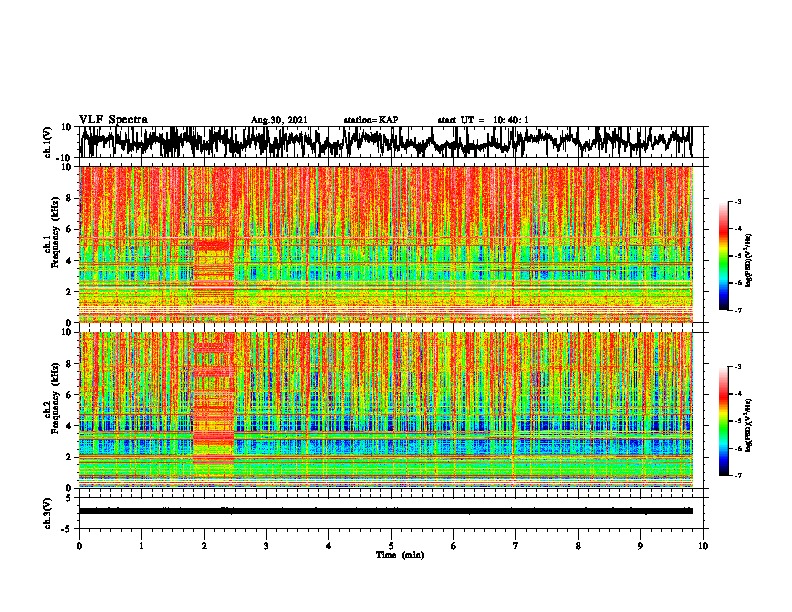Image resolution: width=792 pixels, height=612 pixels.
Task: Click the ch.1 colorbar log PSD label
Action: pos(748,261)
